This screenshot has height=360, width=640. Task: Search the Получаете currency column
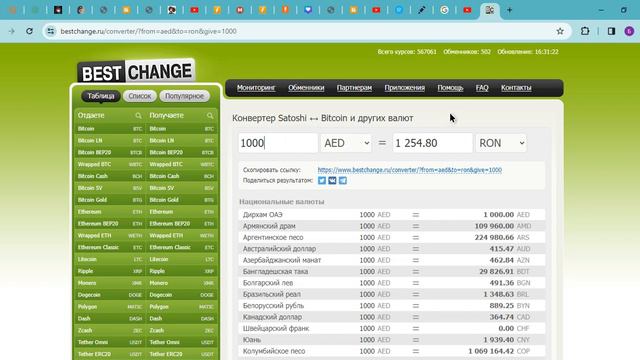click(210, 116)
